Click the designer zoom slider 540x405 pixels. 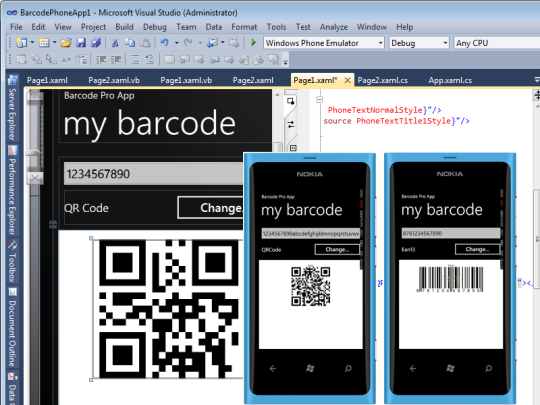coord(35,134)
